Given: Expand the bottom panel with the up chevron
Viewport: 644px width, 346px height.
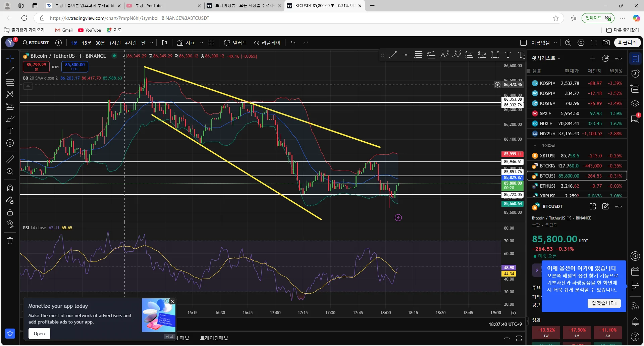Looking at the screenshot, I should pos(507,338).
